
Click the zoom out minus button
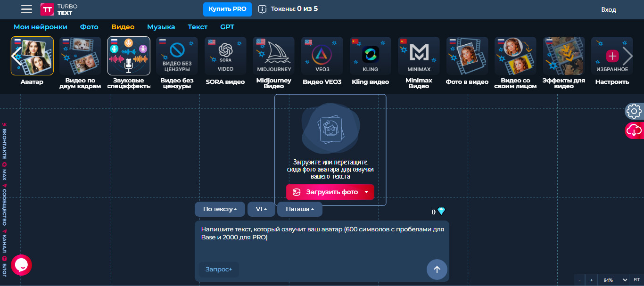[x=580, y=280]
